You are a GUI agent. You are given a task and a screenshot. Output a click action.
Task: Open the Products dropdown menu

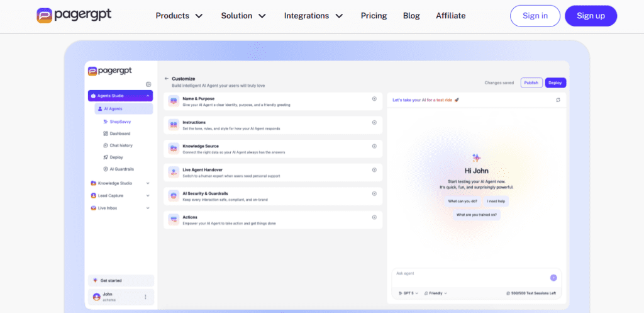pos(179,16)
